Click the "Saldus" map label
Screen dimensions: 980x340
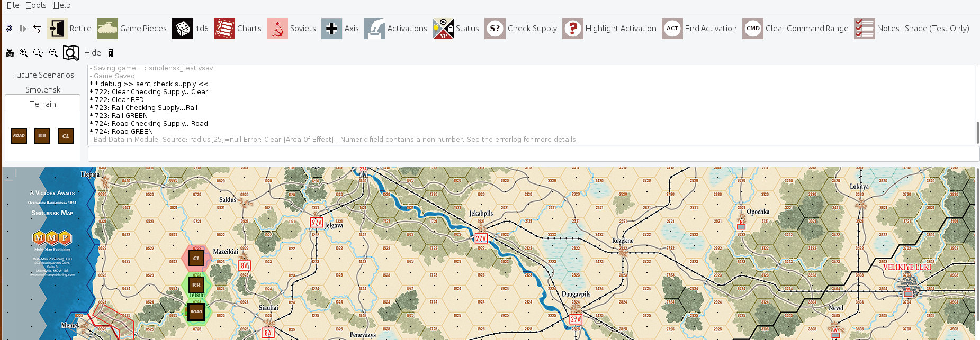tap(228, 199)
